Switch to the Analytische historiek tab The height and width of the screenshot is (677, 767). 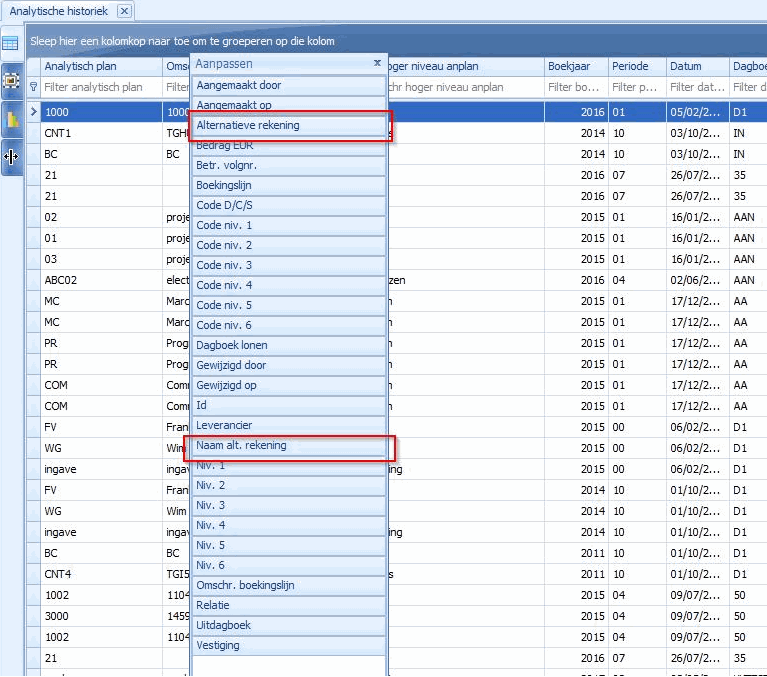pyautogui.click(x=58, y=10)
